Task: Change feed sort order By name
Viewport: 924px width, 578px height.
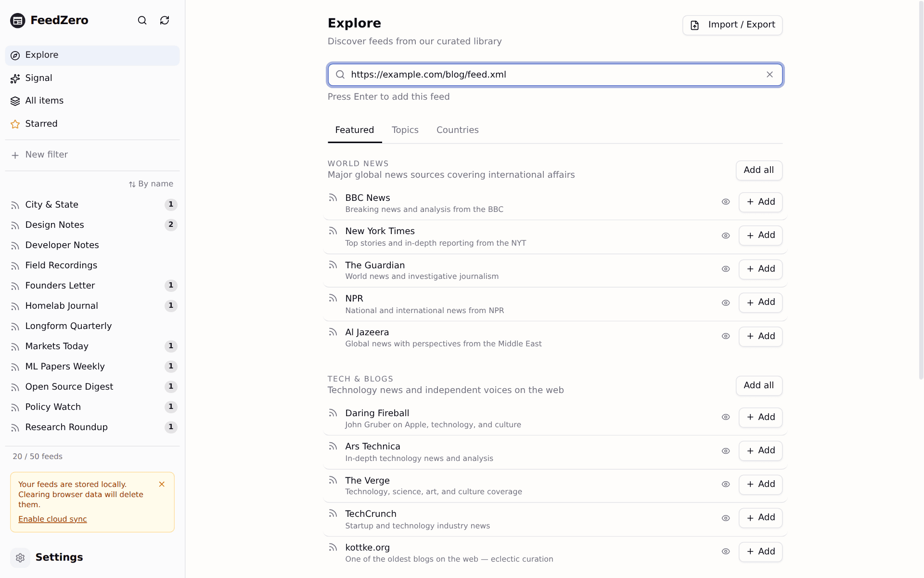Action: click(x=151, y=184)
